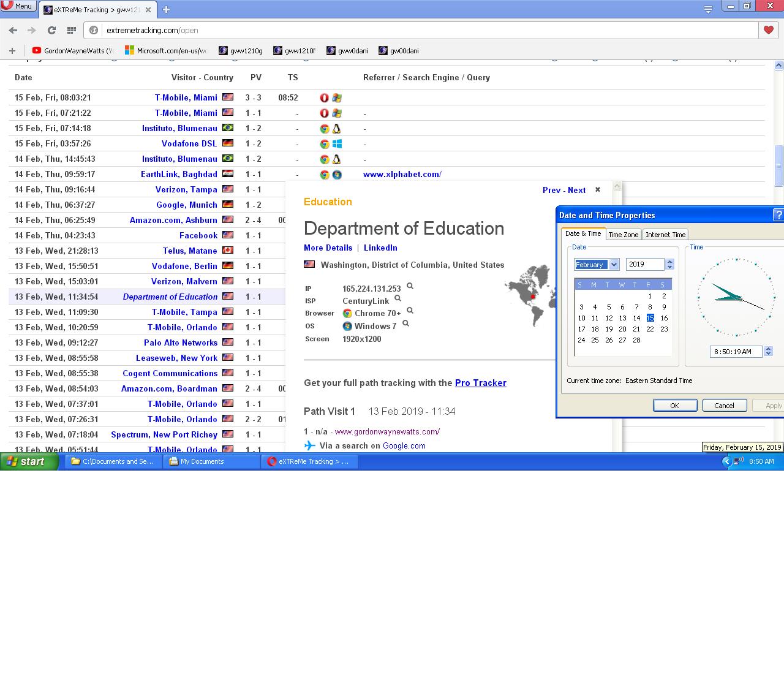This screenshot has width=784, height=674.
Task: Click the 8:50 AM system tray clock
Action: click(x=761, y=461)
